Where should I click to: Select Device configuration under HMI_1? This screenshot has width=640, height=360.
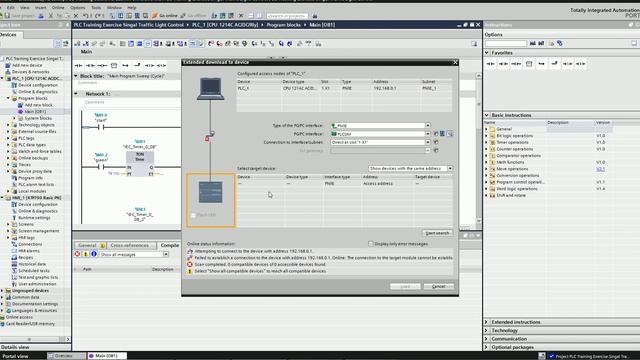38,204
